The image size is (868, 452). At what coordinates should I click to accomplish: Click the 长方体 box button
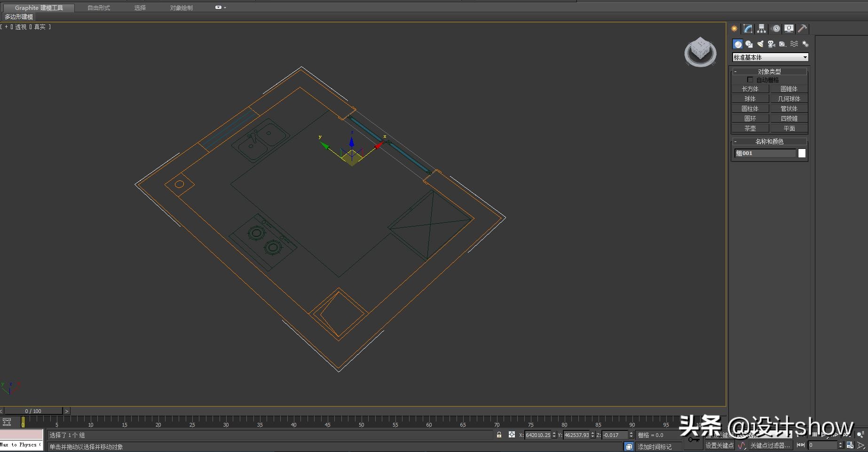[750, 89]
